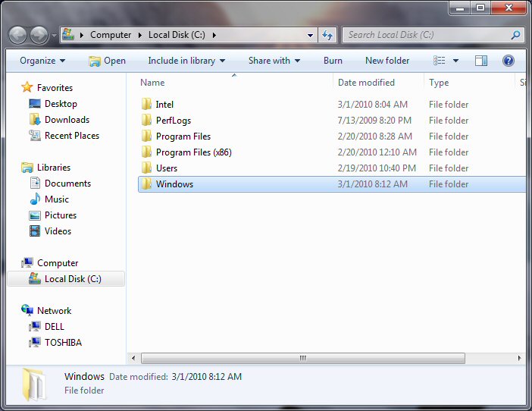Click the search magnifier icon
Viewport: 532px width, 411px height.
point(515,35)
